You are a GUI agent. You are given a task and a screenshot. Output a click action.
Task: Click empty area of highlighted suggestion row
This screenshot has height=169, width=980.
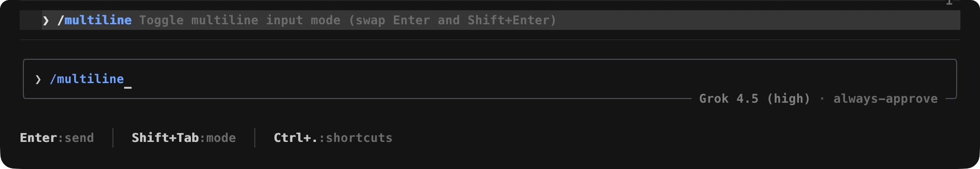coord(756,20)
